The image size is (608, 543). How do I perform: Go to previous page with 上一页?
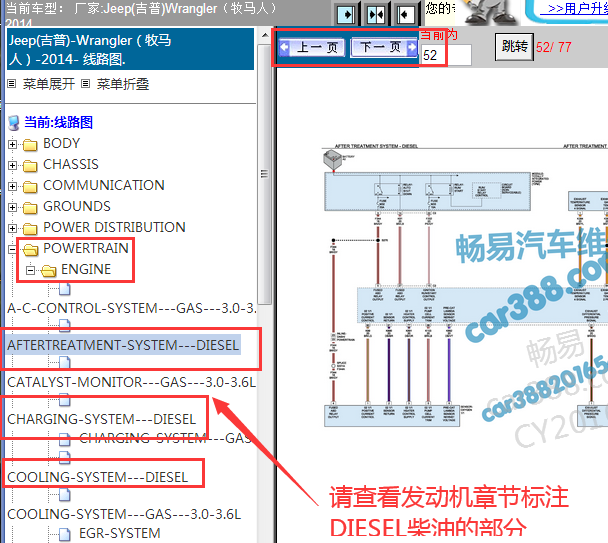coord(312,48)
